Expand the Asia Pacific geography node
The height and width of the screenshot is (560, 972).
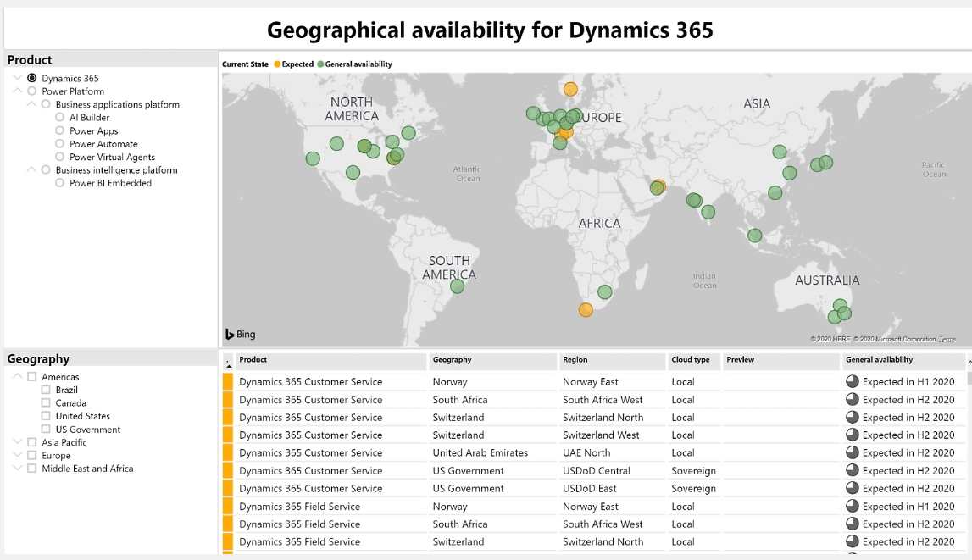pos(17,441)
